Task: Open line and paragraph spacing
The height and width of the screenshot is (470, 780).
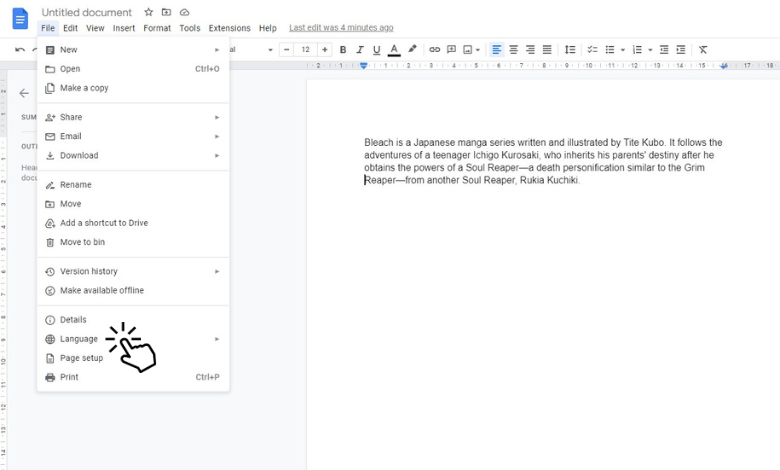Action: (x=570, y=50)
